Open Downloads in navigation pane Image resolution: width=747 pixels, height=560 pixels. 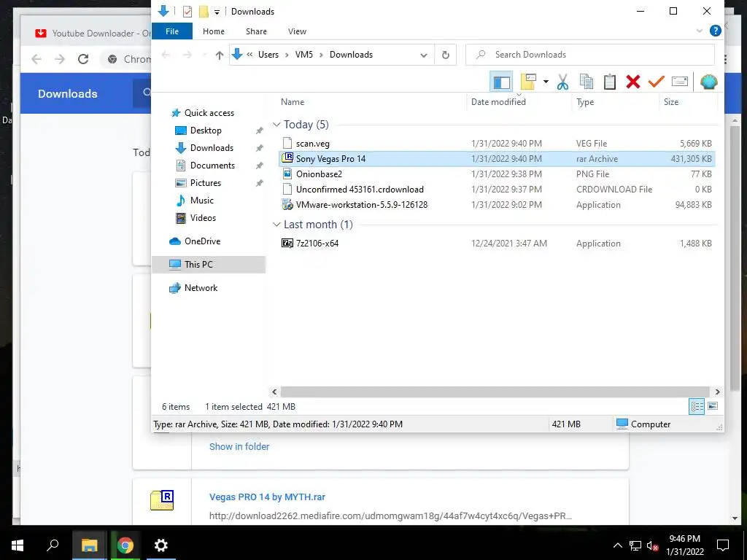[x=212, y=148]
